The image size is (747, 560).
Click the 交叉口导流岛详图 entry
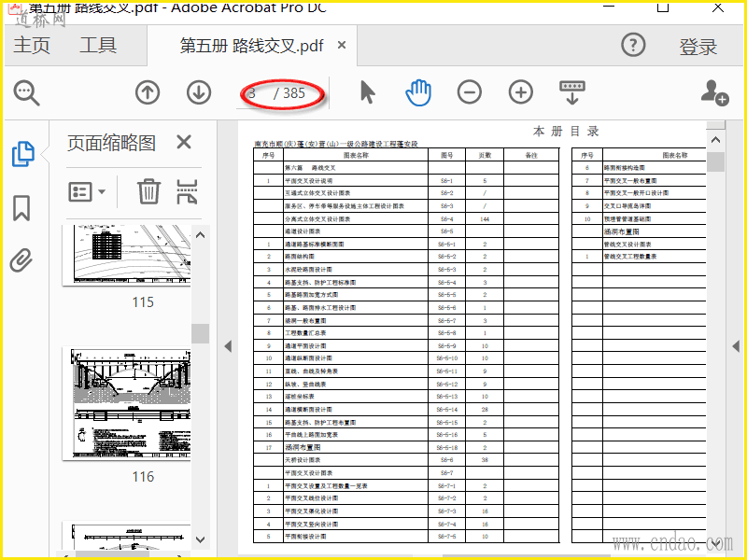click(627, 206)
